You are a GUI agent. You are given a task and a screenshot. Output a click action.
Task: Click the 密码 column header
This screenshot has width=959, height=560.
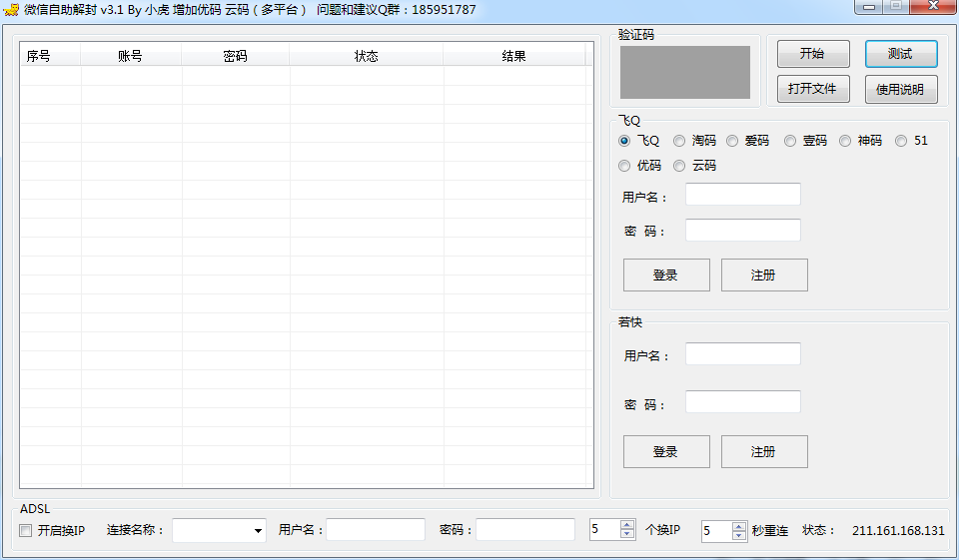[235, 56]
